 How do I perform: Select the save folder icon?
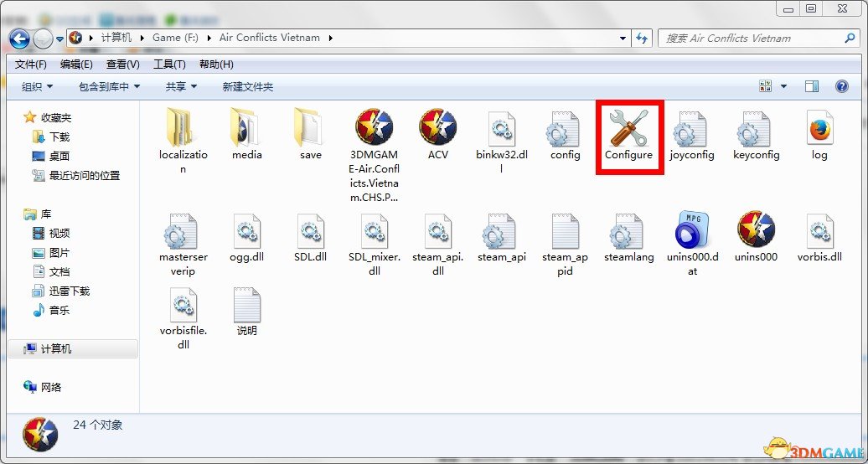click(310, 127)
